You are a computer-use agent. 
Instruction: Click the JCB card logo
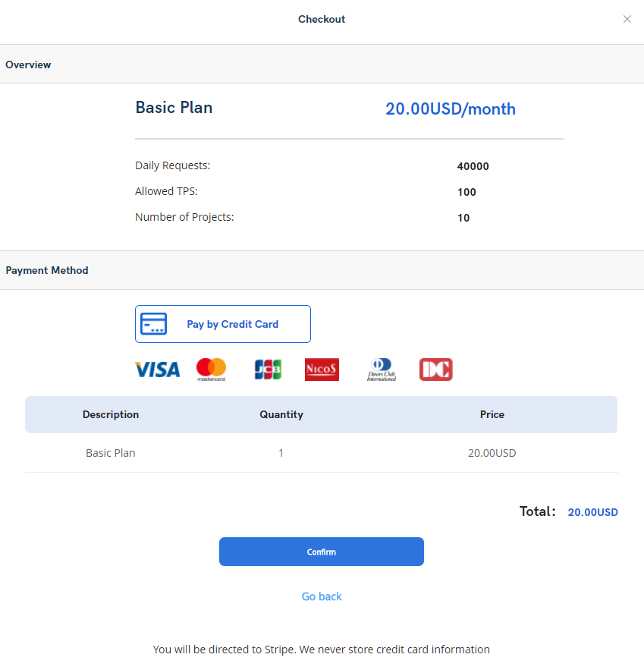pyautogui.click(x=268, y=370)
